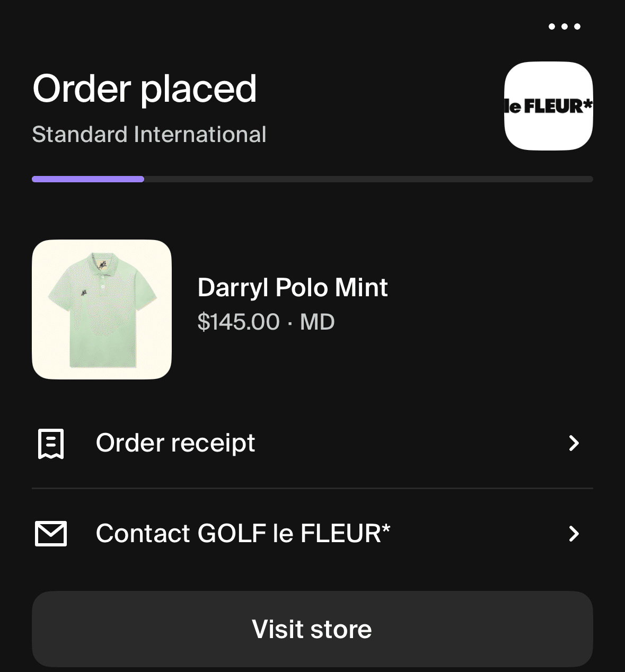Click the envelope icon beside Contact
This screenshot has height=672, width=625.
(51, 533)
